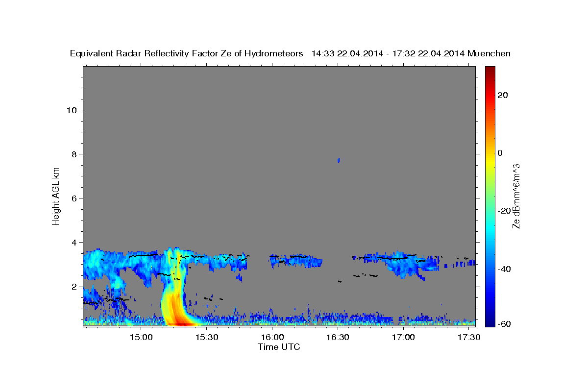Click the colorbar label 'Ze dBmm^6/m^3'
This screenshot has height=392, width=588.
point(516,196)
